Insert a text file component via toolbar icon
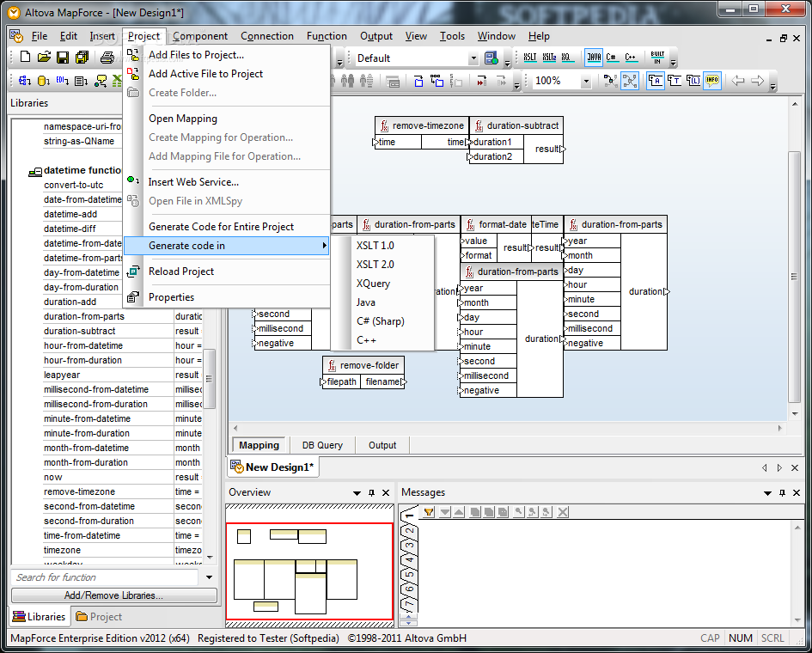The width and height of the screenshot is (812, 653). [x=81, y=81]
